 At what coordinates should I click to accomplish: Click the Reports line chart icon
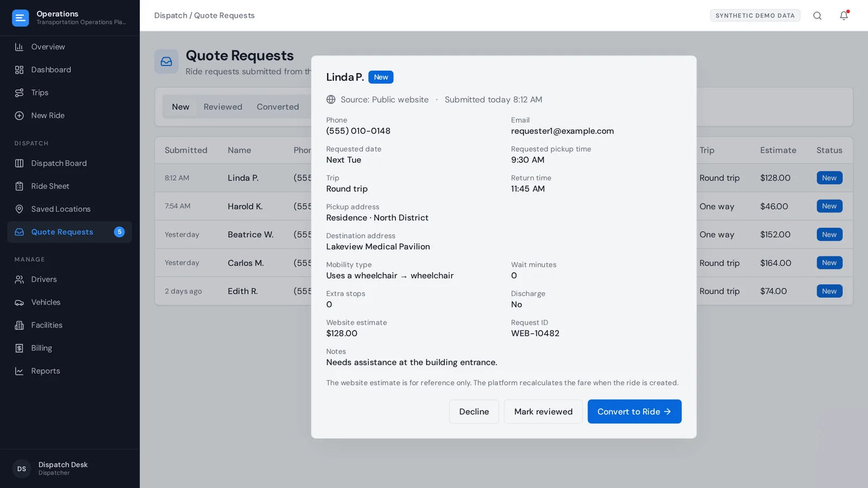point(19,371)
